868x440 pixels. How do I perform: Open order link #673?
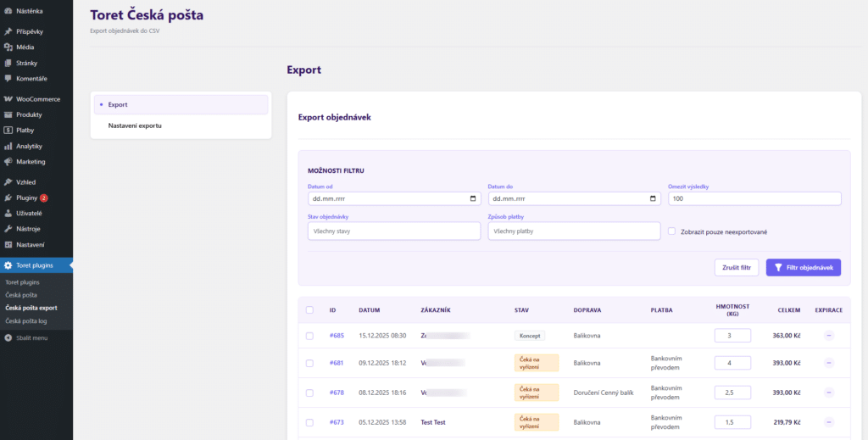click(337, 422)
